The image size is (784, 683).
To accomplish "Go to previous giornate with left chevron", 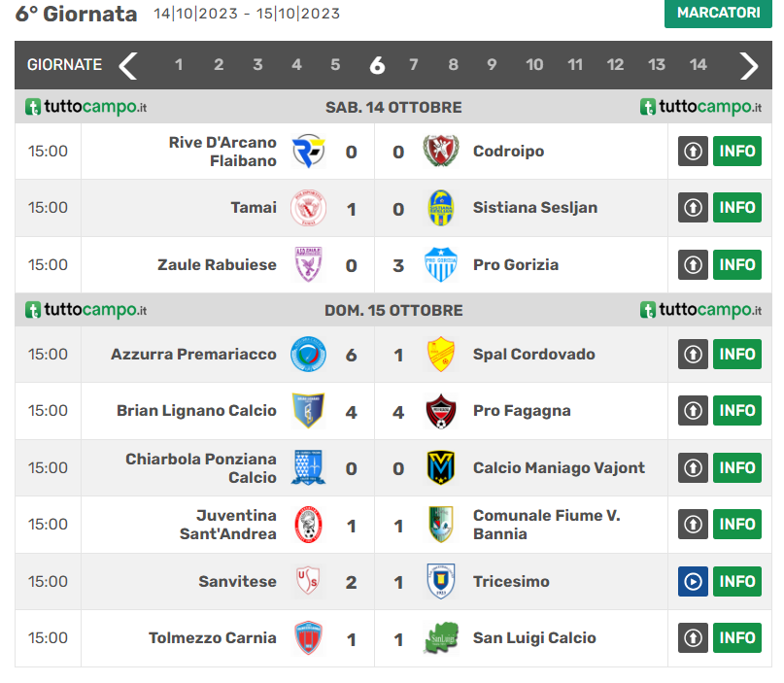I will pos(128,65).
